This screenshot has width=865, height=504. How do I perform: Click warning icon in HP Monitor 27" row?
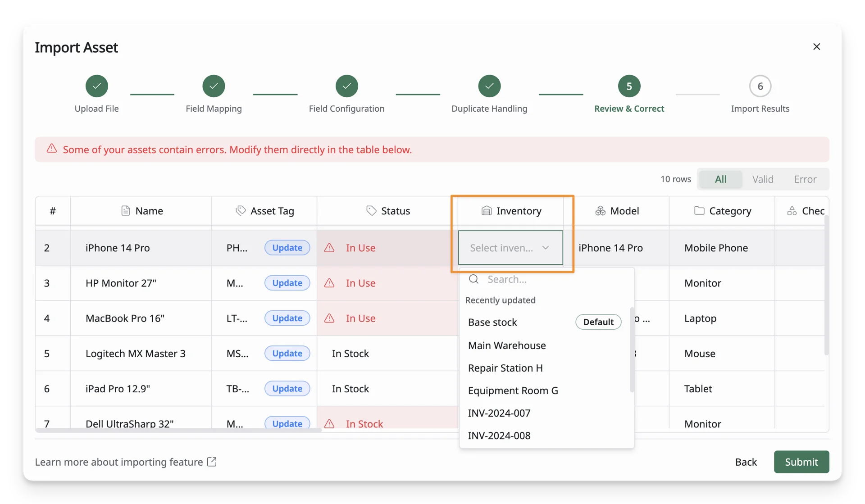(x=329, y=283)
